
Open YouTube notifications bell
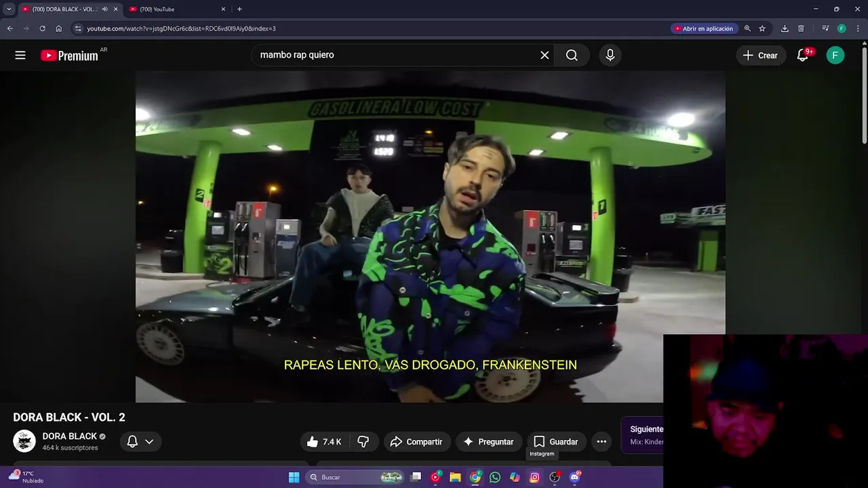pyautogui.click(x=803, y=56)
